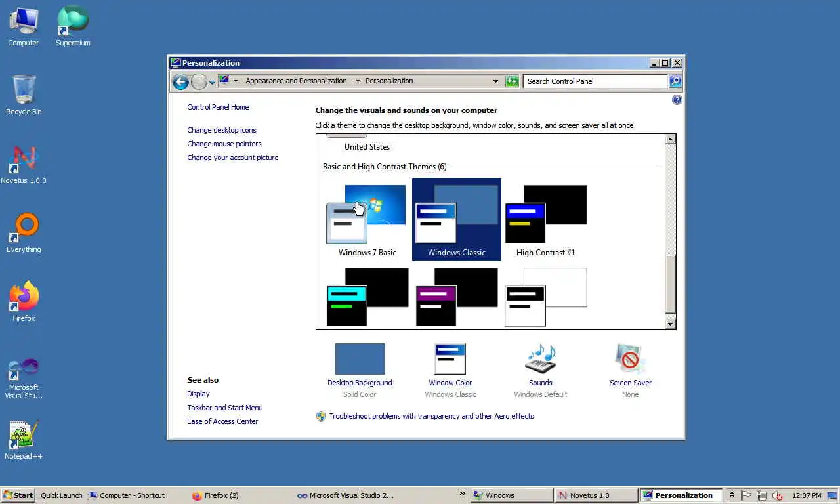The image size is (840, 504).
Task: Click Change desktop icons link
Action: (x=222, y=130)
